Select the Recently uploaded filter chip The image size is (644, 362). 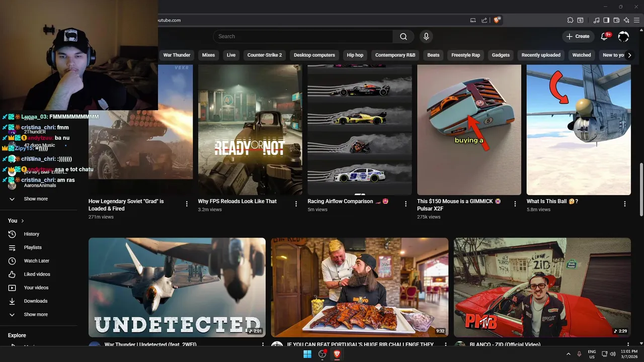click(541, 55)
